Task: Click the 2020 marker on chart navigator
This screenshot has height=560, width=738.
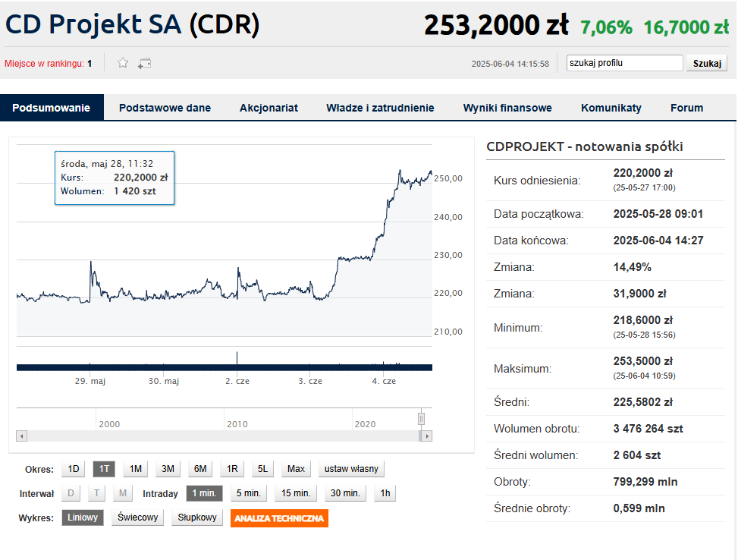Action: pos(366,424)
